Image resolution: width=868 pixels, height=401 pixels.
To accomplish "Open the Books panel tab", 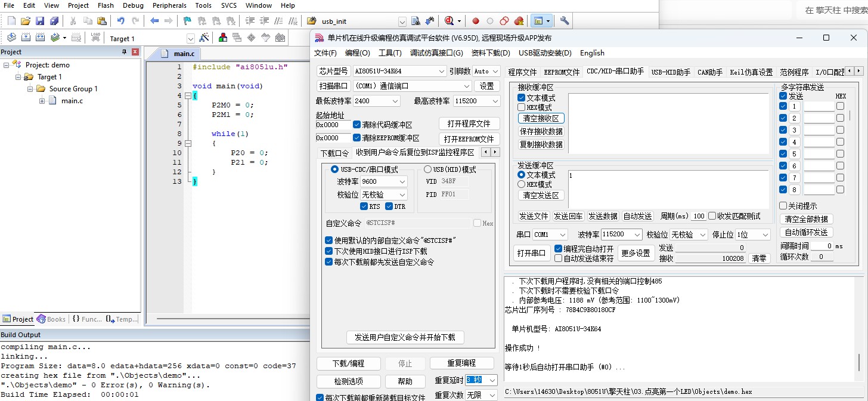I will (x=51, y=319).
